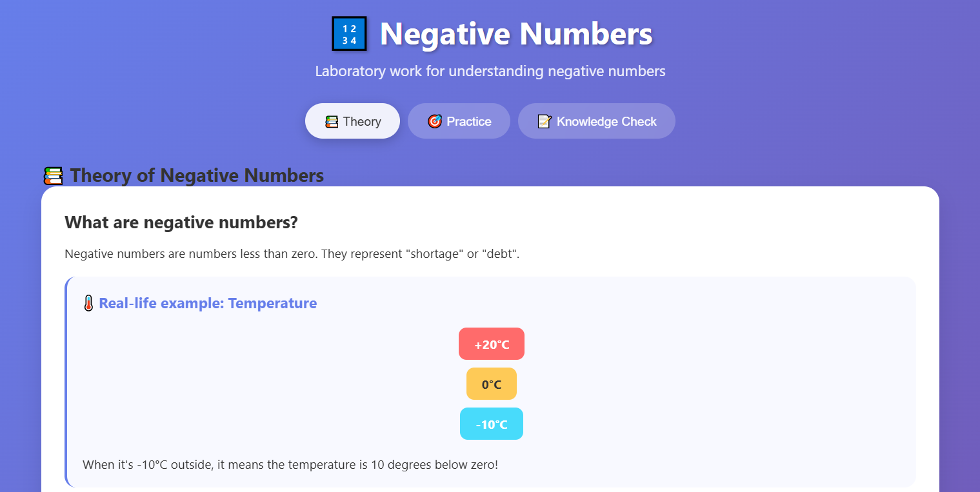Click the shortage or debt definition sentence
The width and height of the screenshot is (980, 492).
tap(292, 254)
